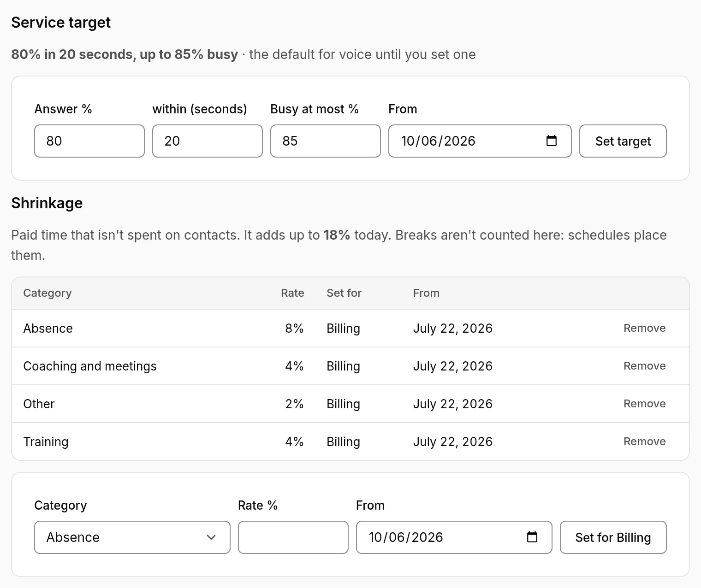This screenshot has height=588, width=701.
Task: Click the 18% total shrinkage figure
Action: pos(337,235)
